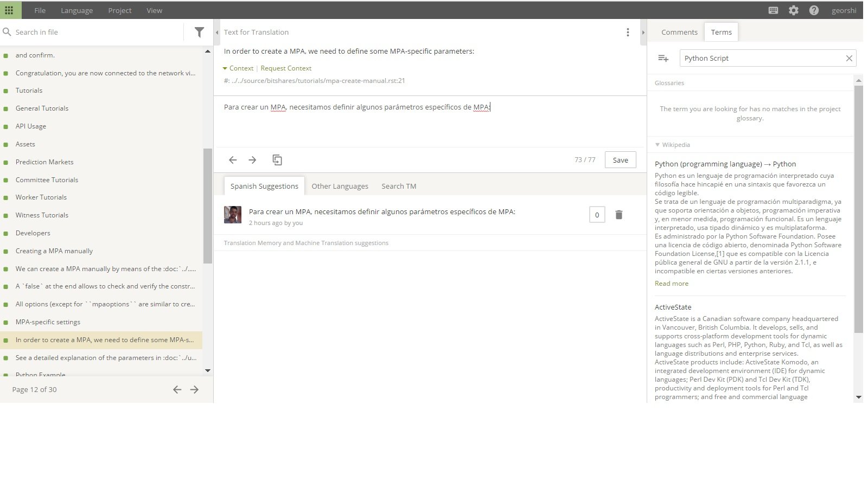
Task: Go to next page of strings
Action: (x=194, y=389)
